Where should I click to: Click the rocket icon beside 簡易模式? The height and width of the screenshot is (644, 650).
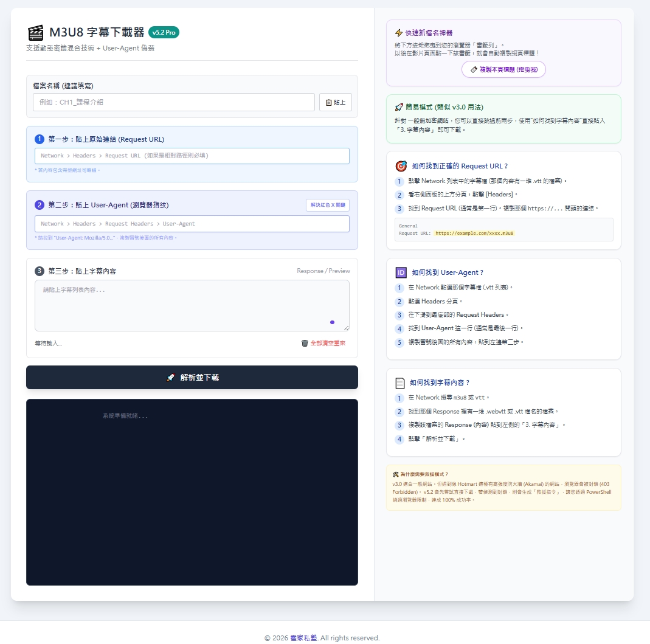coord(399,107)
